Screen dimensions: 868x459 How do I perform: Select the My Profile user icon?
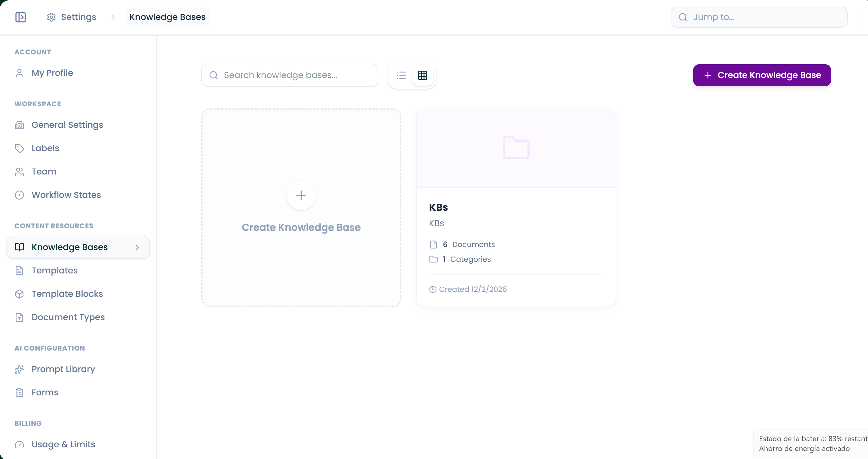(x=20, y=73)
